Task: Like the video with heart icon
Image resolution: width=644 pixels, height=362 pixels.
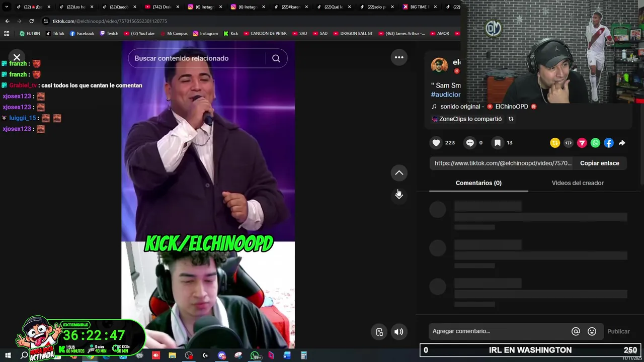Action: pyautogui.click(x=436, y=143)
